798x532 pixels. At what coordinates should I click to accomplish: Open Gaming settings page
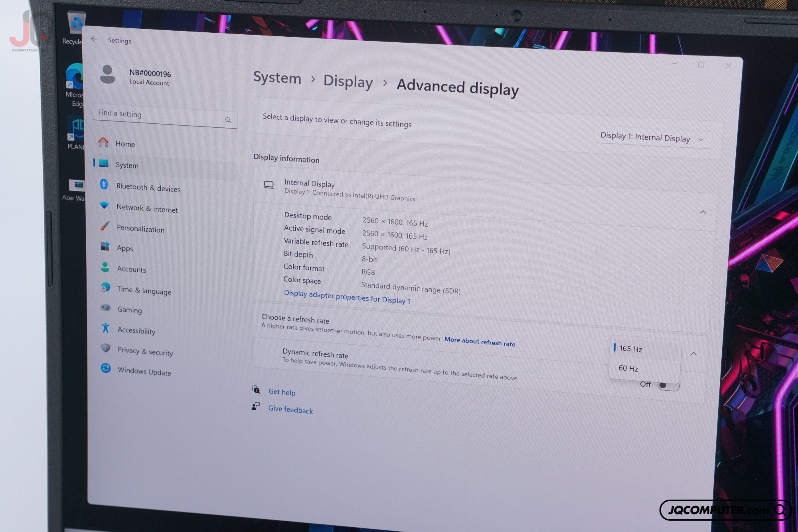129,310
